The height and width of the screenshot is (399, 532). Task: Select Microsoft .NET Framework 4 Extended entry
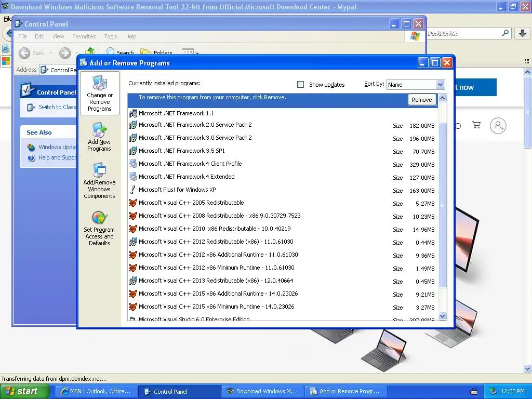283,177
